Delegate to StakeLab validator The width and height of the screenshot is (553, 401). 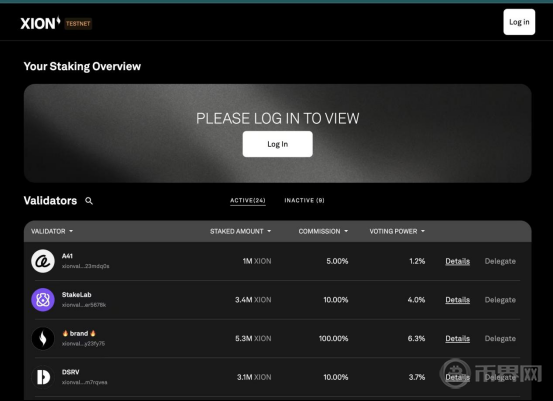pyautogui.click(x=500, y=300)
